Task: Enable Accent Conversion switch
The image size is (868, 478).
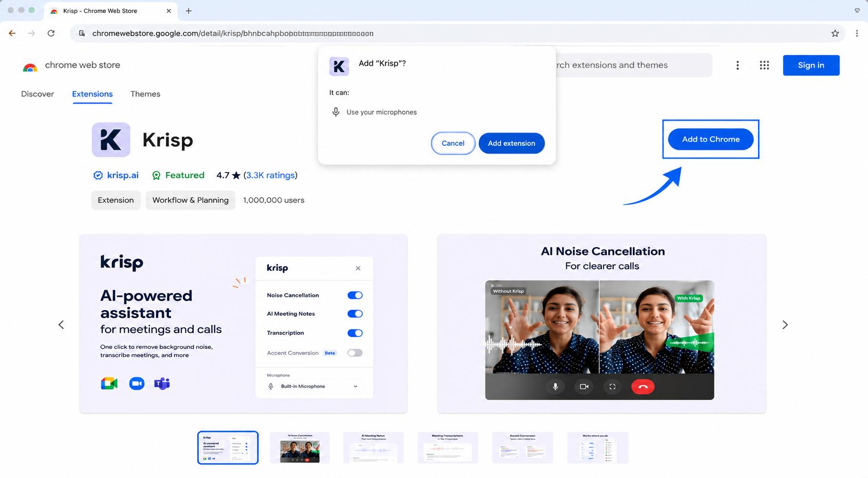Action: 355,353
